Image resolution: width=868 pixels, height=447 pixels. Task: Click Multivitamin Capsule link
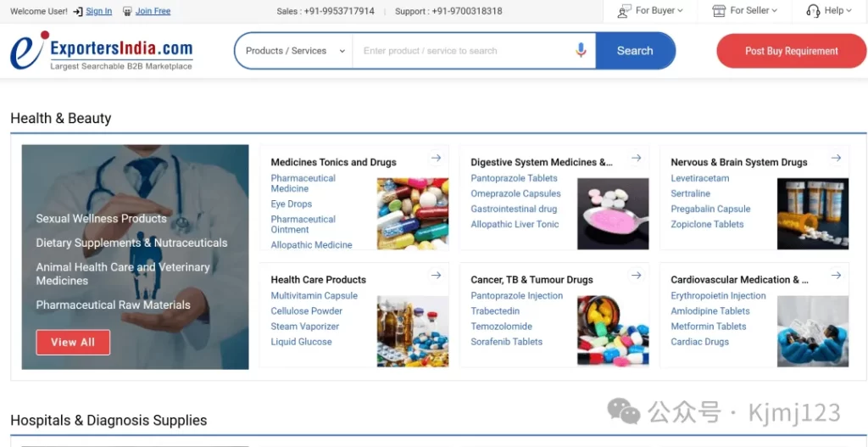click(314, 296)
